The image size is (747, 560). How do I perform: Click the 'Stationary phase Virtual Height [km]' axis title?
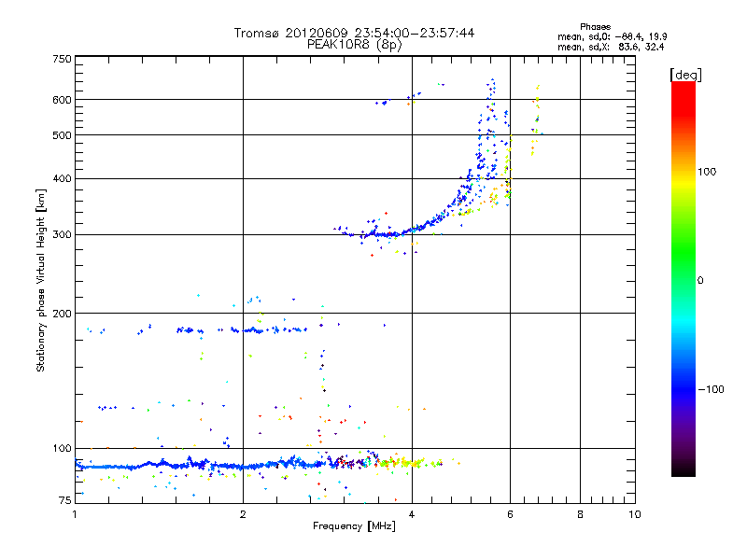click(x=41, y=280)
